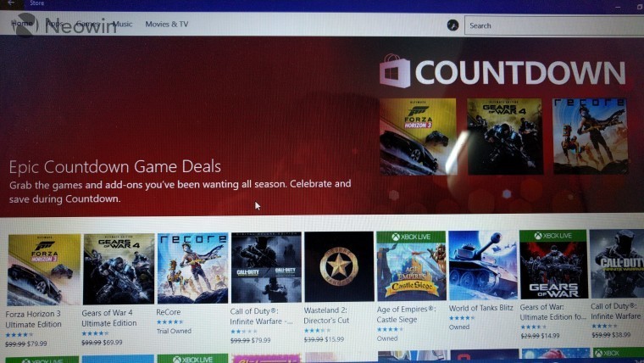Switch to the Music tab
The width and height of the screenshot is (644, 363).
tap(122, 24)
